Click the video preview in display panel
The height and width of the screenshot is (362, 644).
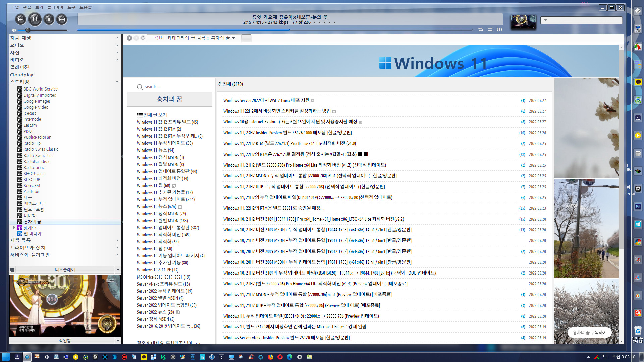(65, 306)
